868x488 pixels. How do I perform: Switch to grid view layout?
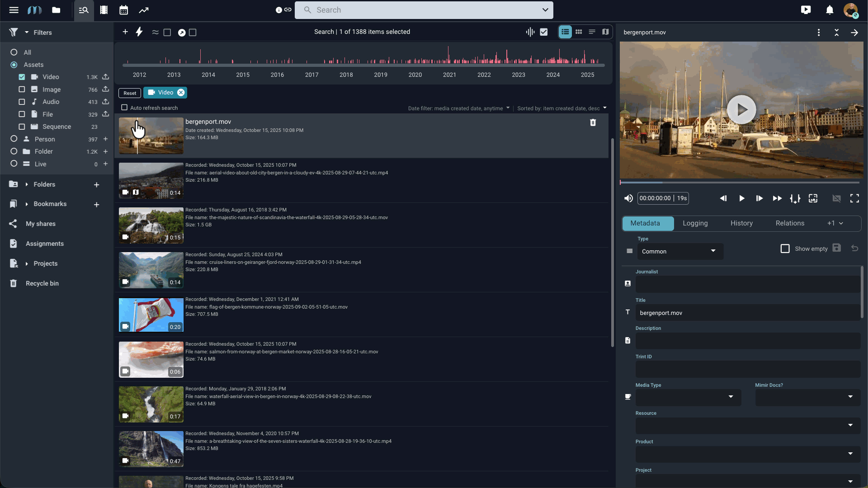[x=579, y=32]
